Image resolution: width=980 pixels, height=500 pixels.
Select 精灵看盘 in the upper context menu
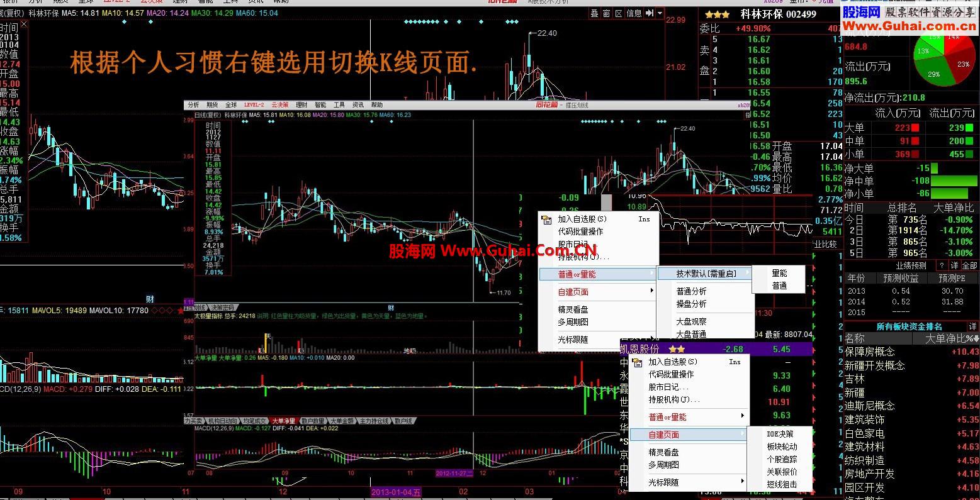pyautogui.click(x=573, y=309)
